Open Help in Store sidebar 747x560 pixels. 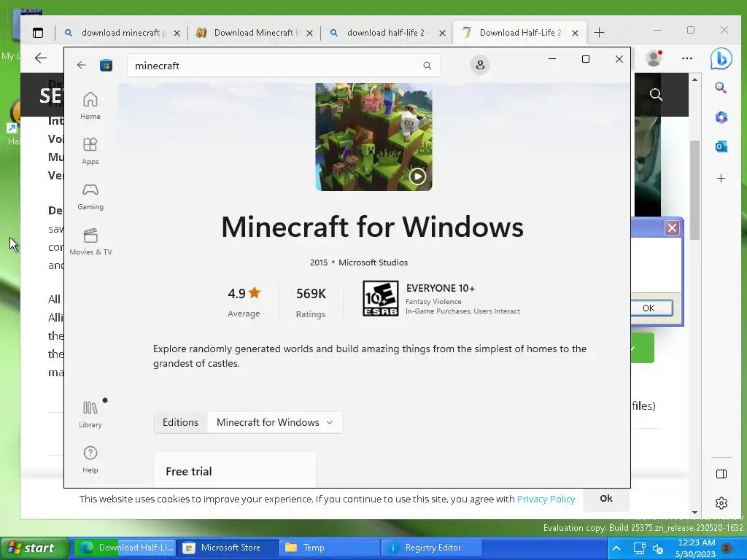(x=90, y=459)
